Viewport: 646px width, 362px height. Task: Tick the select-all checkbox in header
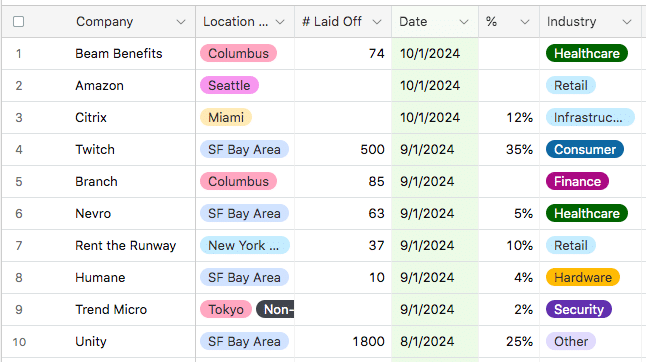(19, 21)
